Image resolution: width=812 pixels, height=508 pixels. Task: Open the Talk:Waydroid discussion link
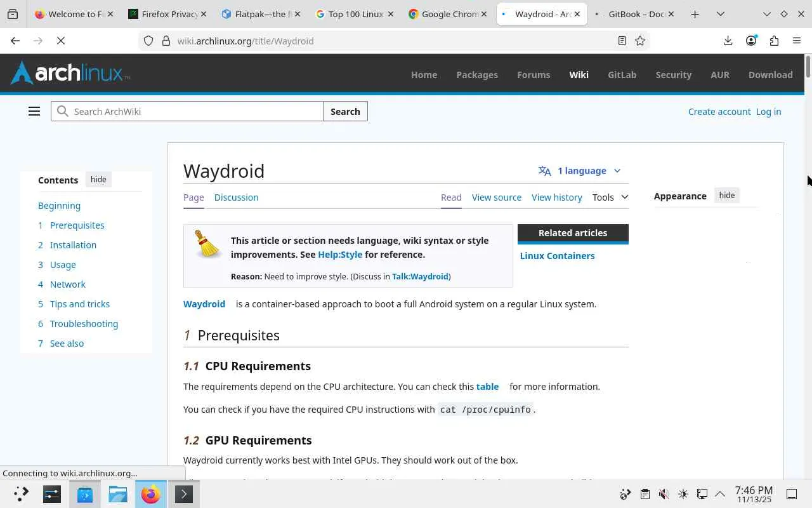pos(420,277)
